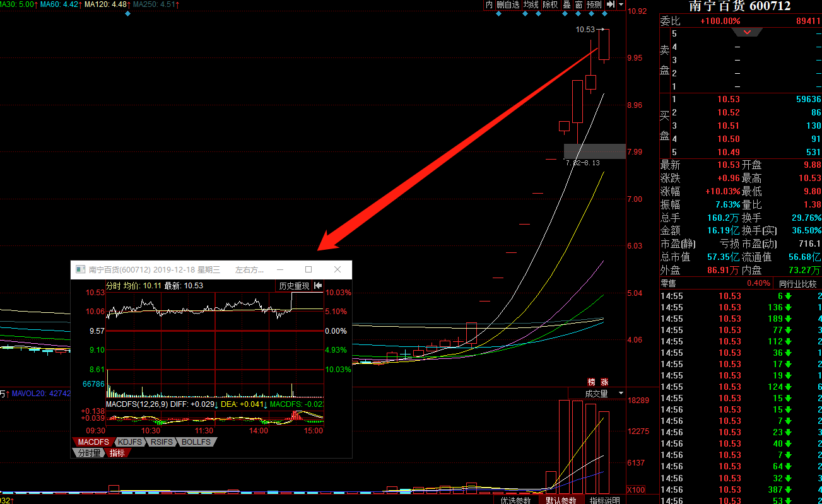822x504 pixels.
Task: Click the skip-to-end arrow icon in top toolbar
Action: [610, 4]
